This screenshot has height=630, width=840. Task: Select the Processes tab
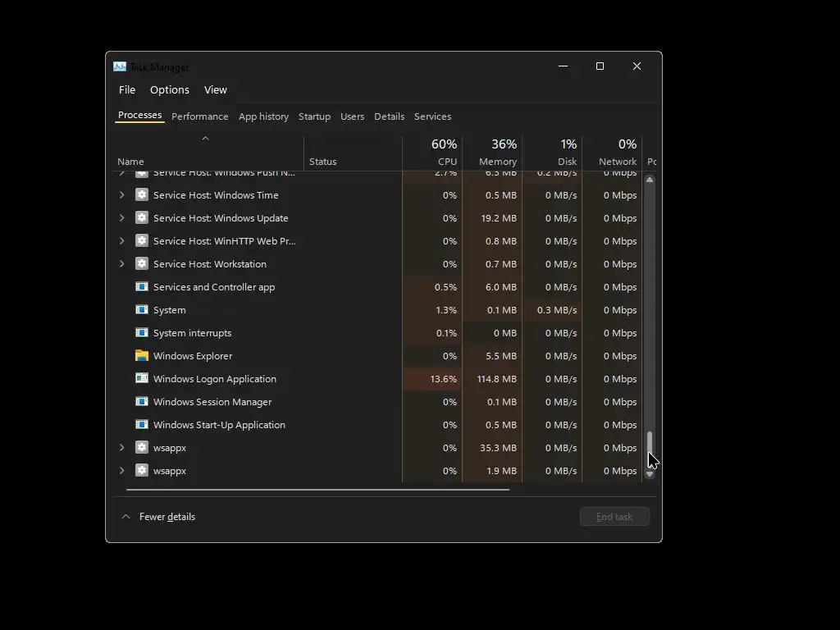[139, 116]
